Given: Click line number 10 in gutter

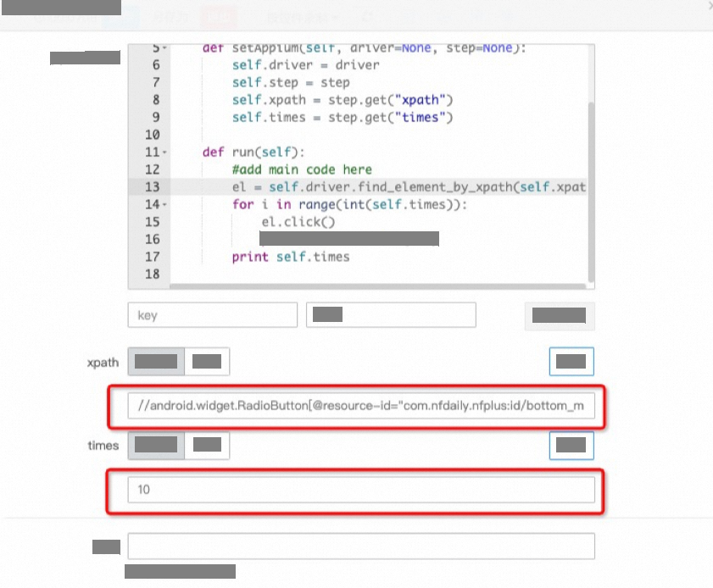Looking at the screenshot, I should (x=153, y=135).
